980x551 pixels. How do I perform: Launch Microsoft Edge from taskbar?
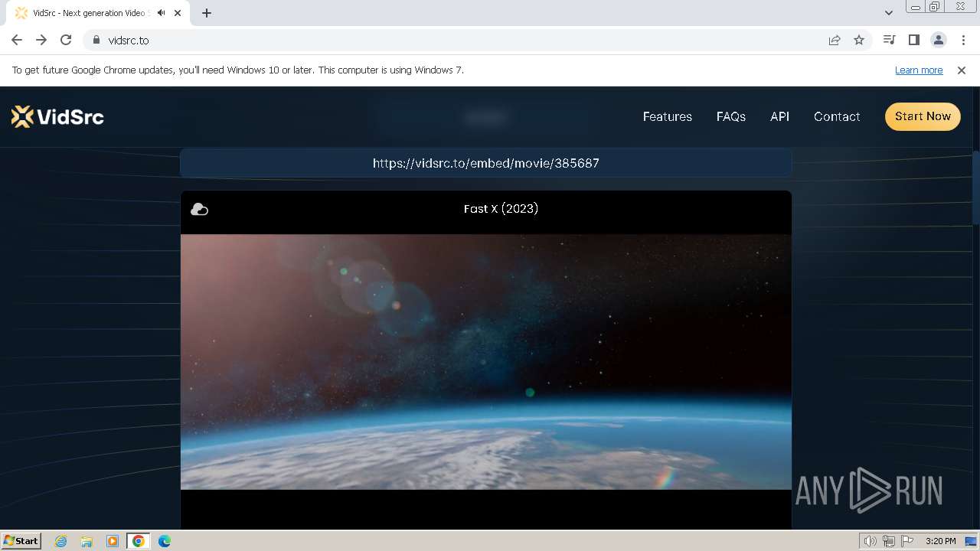pyautogui.click(x=165, y=541)
